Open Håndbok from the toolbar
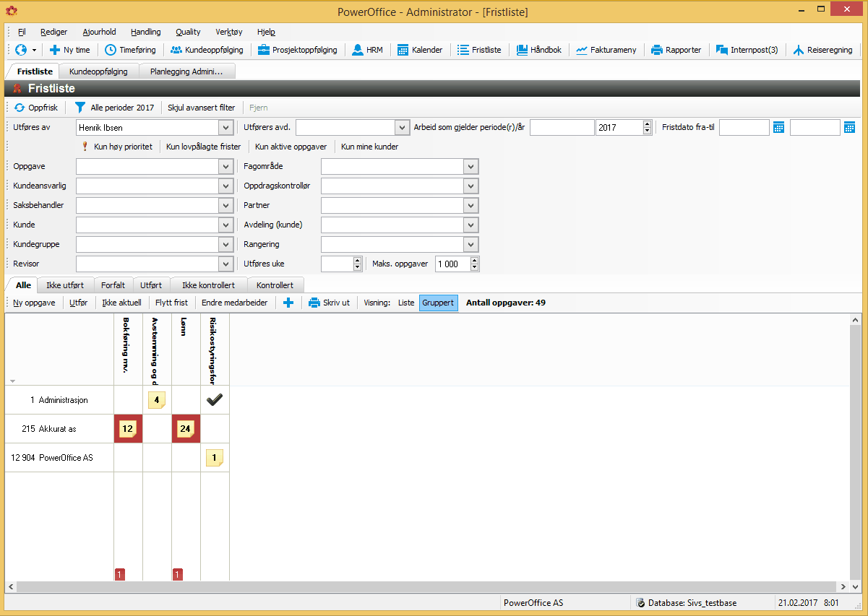This screenshot has width=868, height=616. point(539,50)
